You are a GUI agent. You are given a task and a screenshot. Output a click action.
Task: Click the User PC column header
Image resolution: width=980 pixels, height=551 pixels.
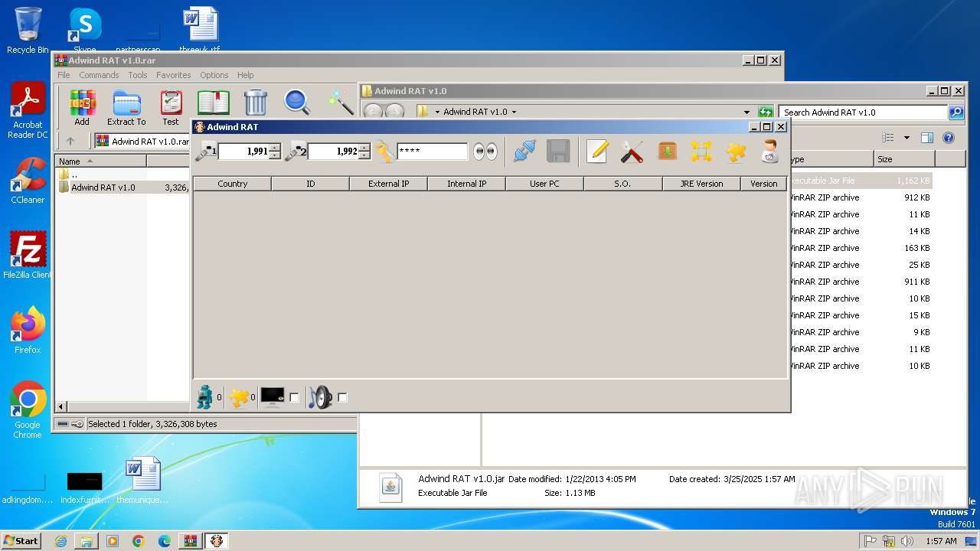pyautogui.click(x=544, y=184)
